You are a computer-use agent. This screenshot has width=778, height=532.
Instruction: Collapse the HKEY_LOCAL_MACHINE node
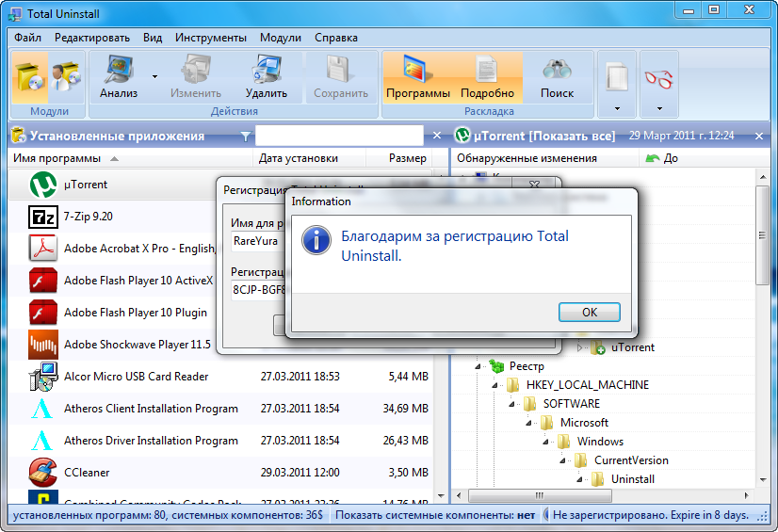pyautogui.click(x=494, y=386)
